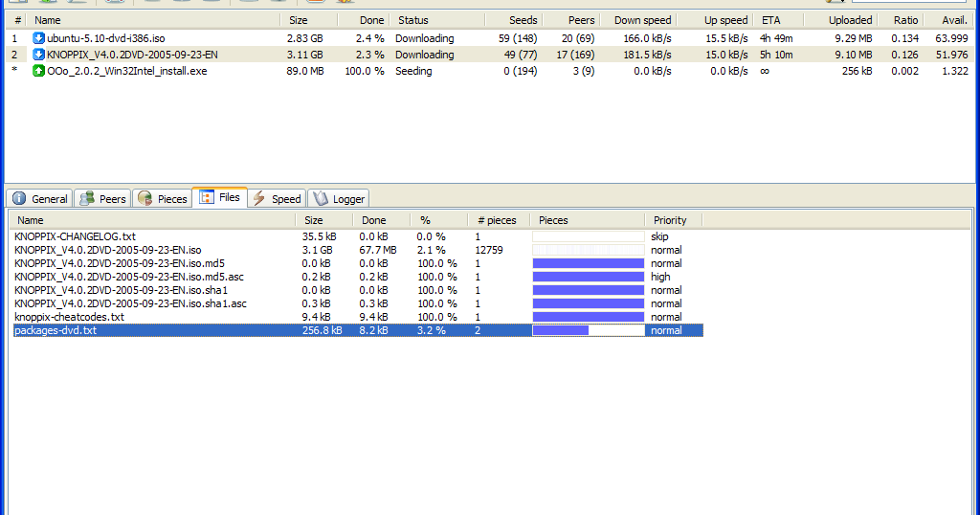This screenshot has height=515, width=980.
Task: Click the empty pieces bar of KNOPPIX-CHANGELOG.txt
Action: pos(589,236)
